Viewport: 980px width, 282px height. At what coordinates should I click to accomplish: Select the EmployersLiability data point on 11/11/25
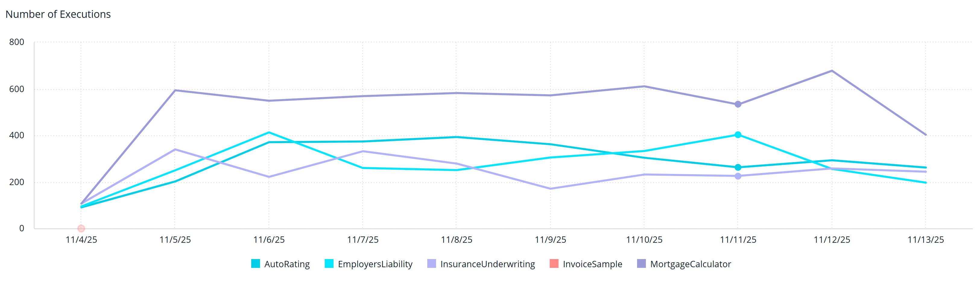pyautogui.click(x=738, y=135)
